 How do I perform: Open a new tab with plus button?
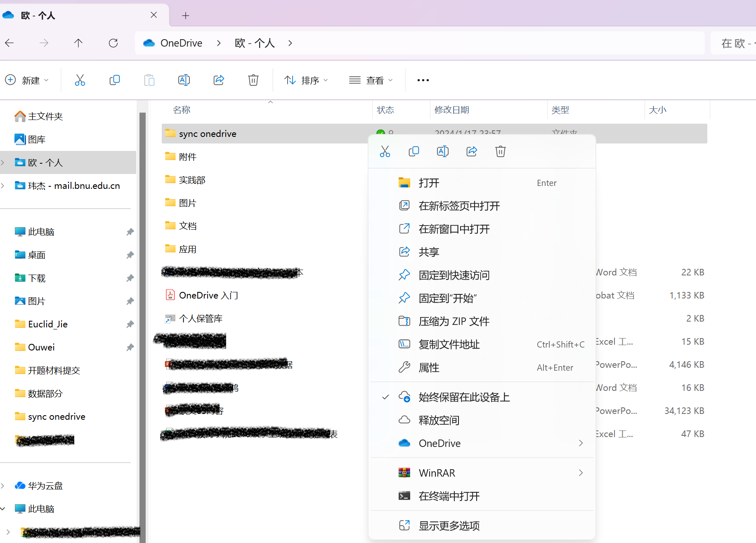186,16
